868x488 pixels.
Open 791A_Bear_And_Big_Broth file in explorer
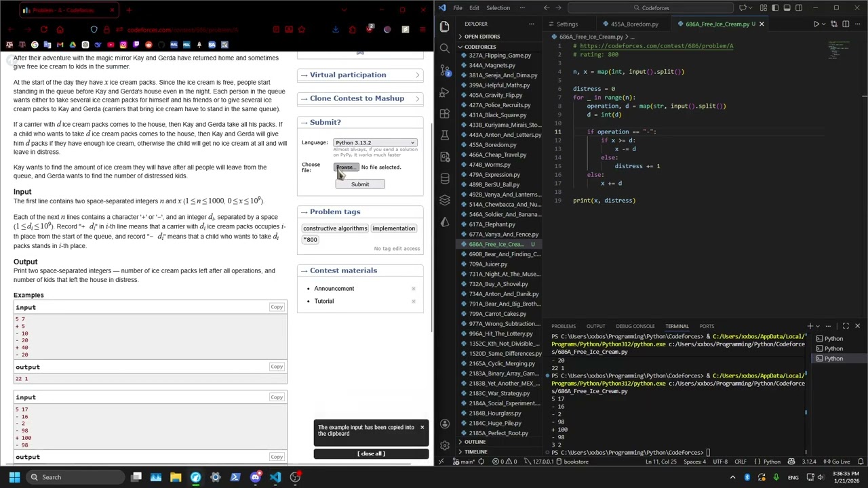[500, 304]
